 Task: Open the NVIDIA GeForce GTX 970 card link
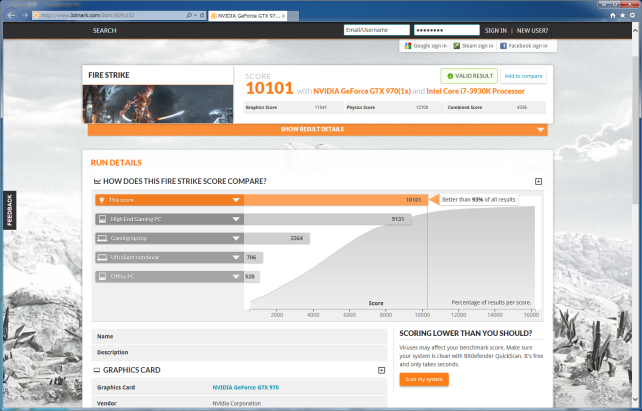(245, 387)
